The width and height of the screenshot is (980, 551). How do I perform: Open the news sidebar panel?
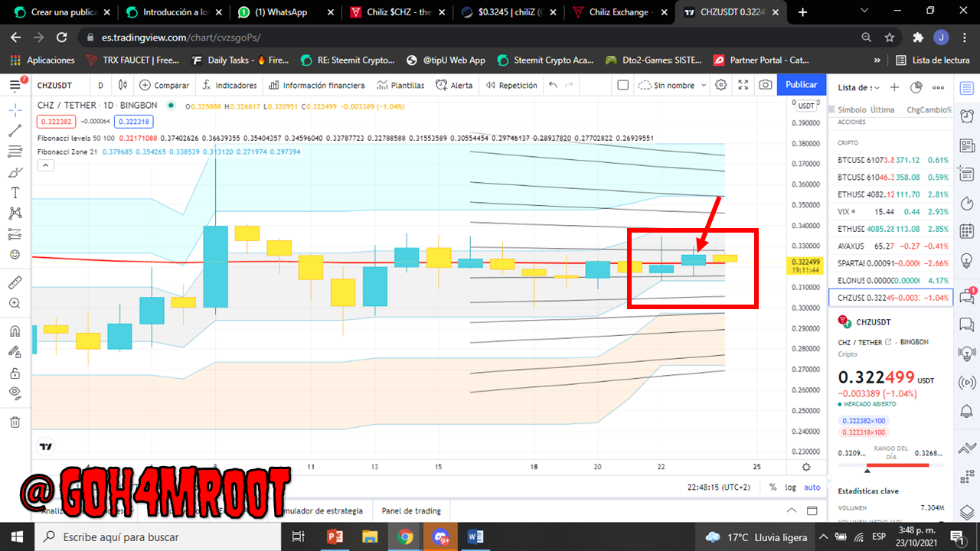967,145
